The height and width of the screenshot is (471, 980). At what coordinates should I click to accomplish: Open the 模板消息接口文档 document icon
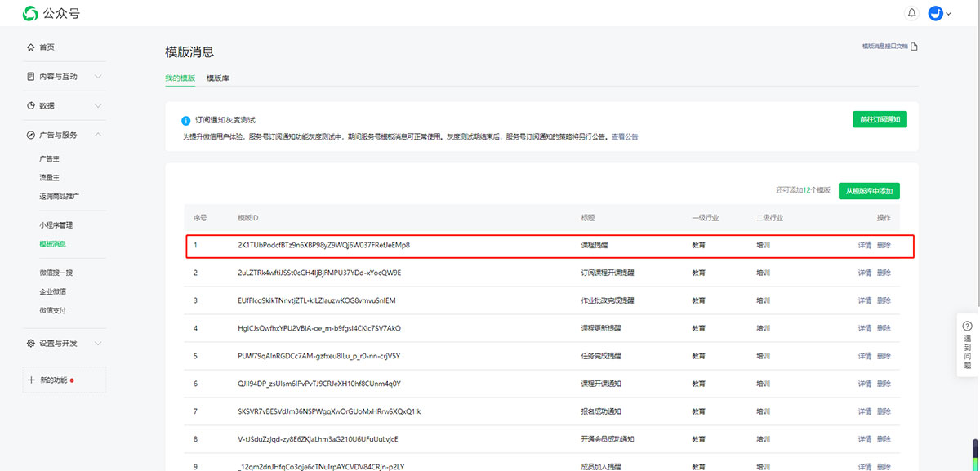pos(915,47)
